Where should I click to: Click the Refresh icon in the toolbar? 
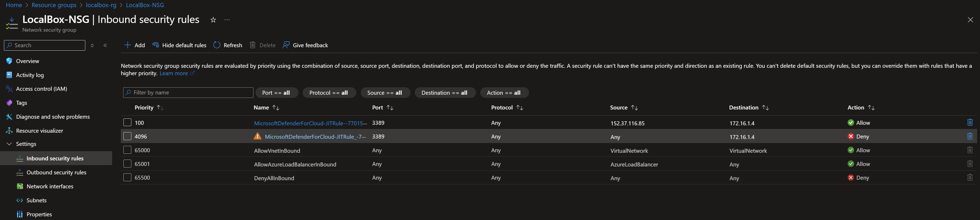coord(217,45)
